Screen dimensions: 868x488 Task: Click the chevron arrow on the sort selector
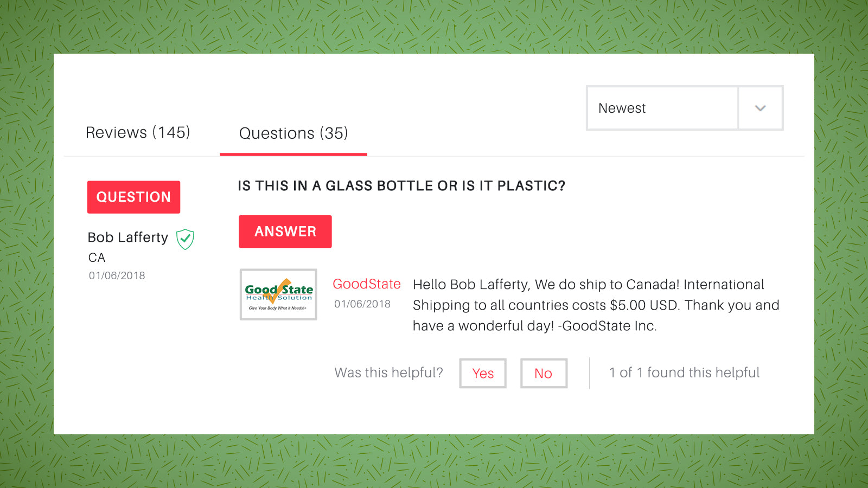(760, 108)
